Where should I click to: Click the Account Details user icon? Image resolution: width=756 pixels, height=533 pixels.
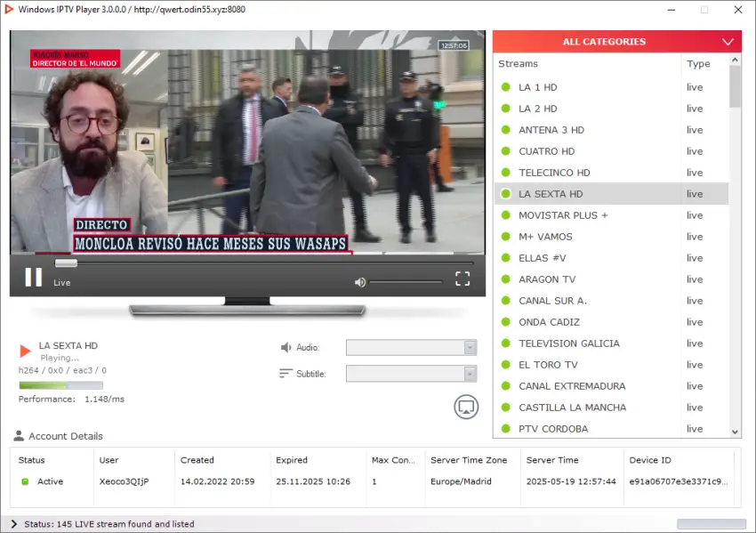[x=19, y=435]
